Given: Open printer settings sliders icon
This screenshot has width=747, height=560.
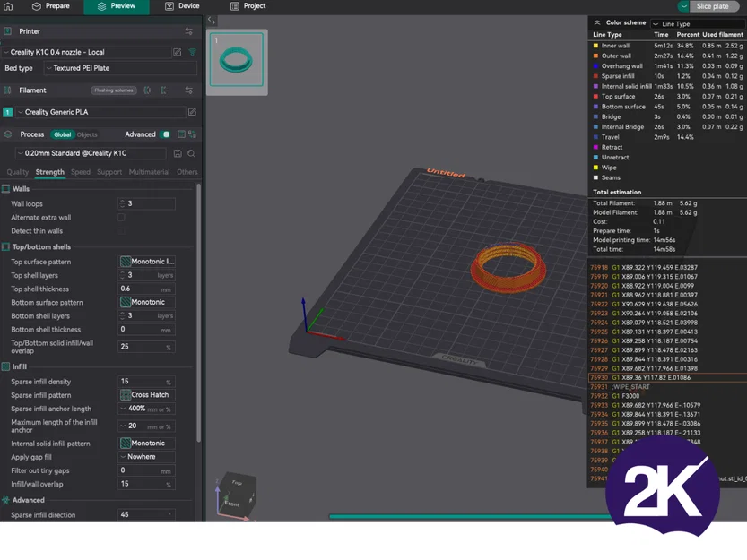Looking at the screenshot, I should point(188,31).
